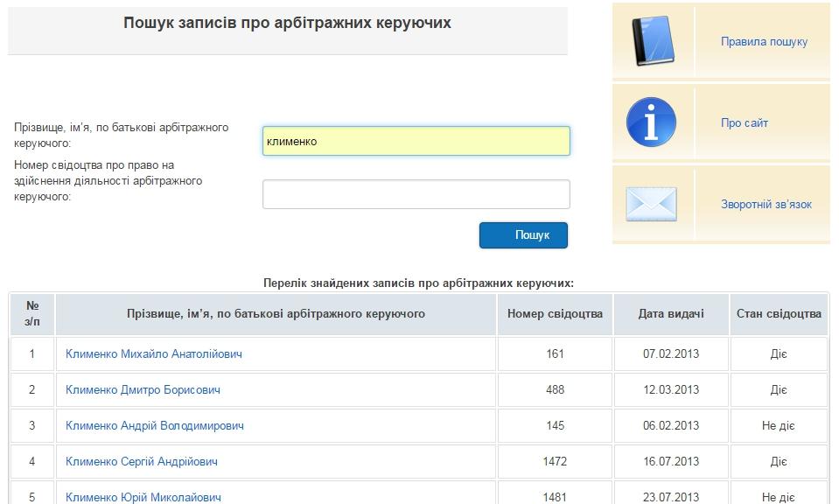839x504 pixels.
Task: Click the blue book search rules icon
Action: [x=652, y=42]
